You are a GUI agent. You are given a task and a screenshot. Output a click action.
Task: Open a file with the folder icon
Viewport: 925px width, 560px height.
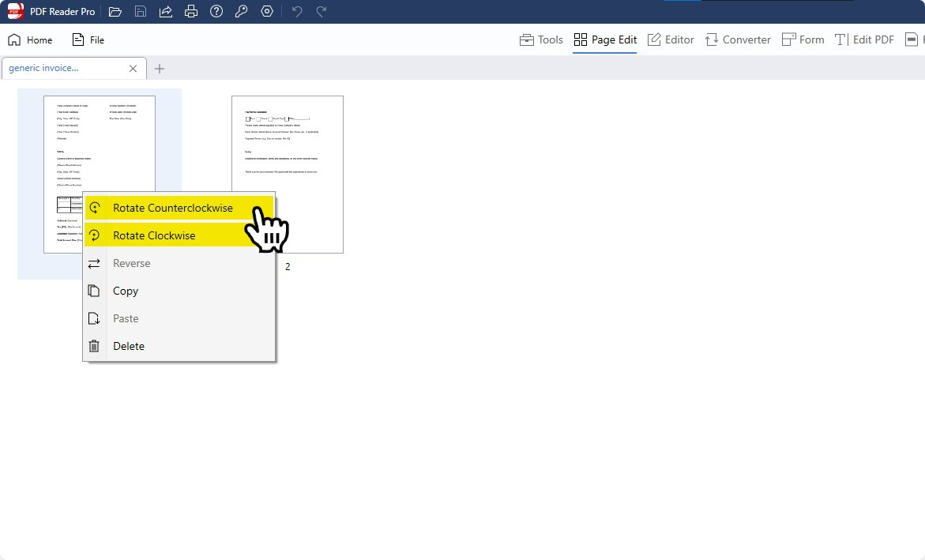(115, 11)
